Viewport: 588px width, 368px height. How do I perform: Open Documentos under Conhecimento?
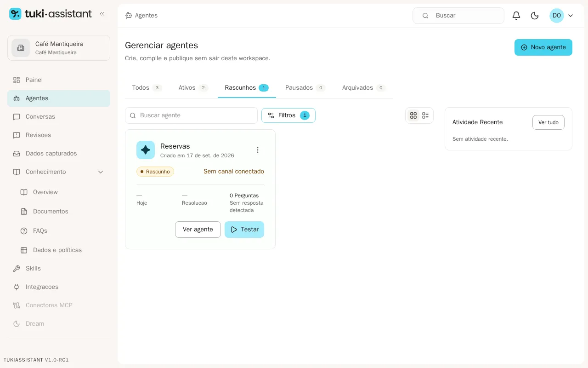tap(62, 212)
